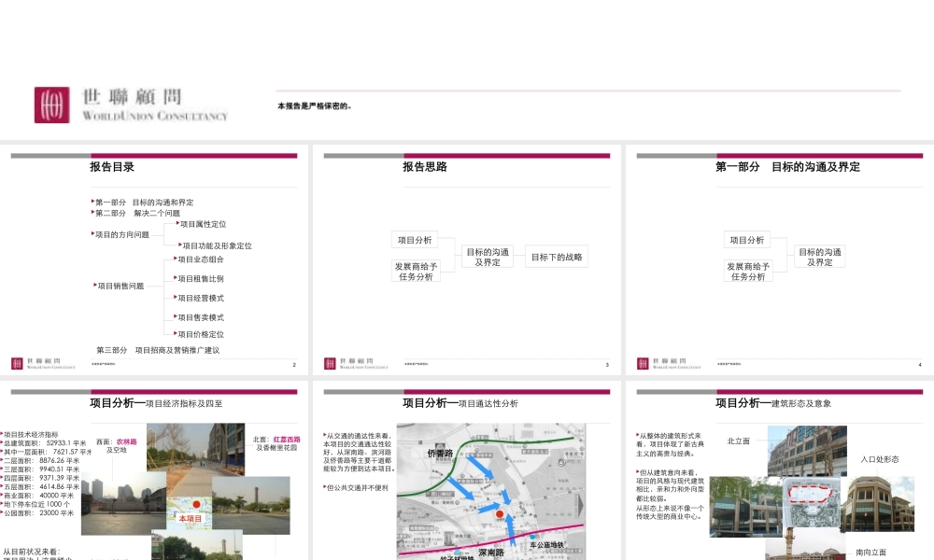The image size is (934, 560).
Task: Click the 侨香路 label on the map
Action: point(439,453)
